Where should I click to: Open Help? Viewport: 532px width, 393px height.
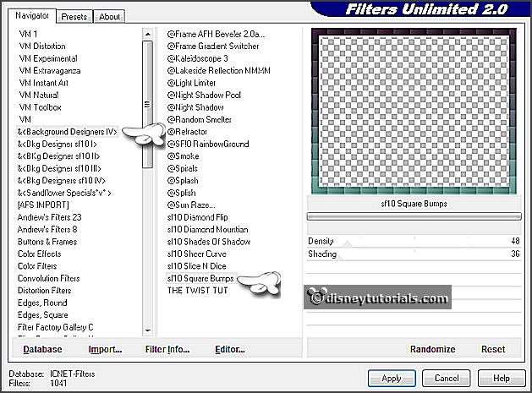(502, 378)
